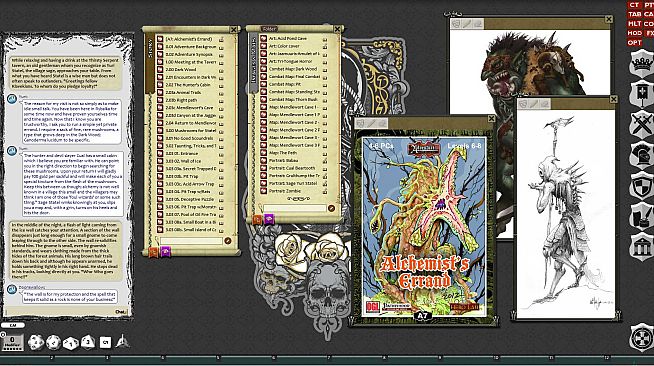Open the wheel Tokens shield icon

pyautogui.click(x=641, y=337)
